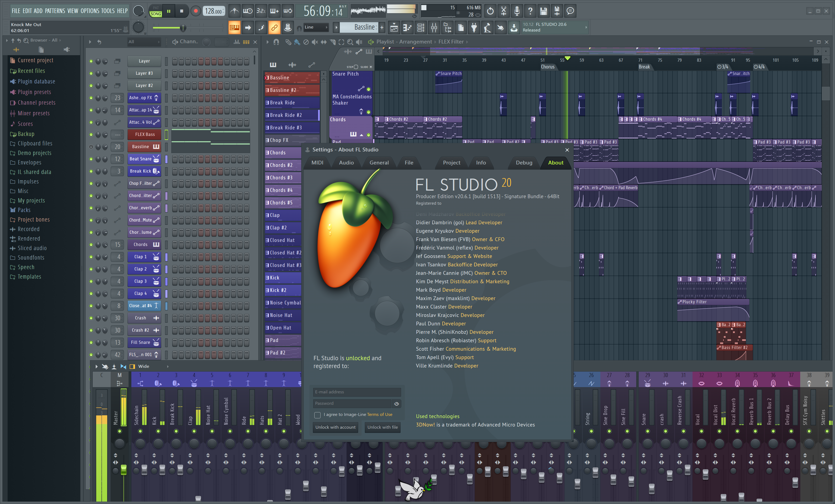Toggle typing keyboard to piano icon
Screen dimensions: 835x504
(234, 27)
